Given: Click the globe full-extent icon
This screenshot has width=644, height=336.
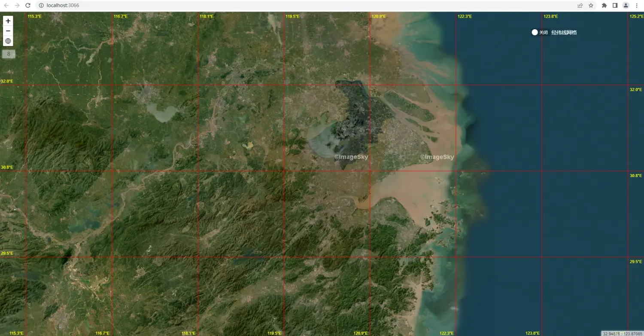Looking at the screenshot, I should tap(8, 41).
